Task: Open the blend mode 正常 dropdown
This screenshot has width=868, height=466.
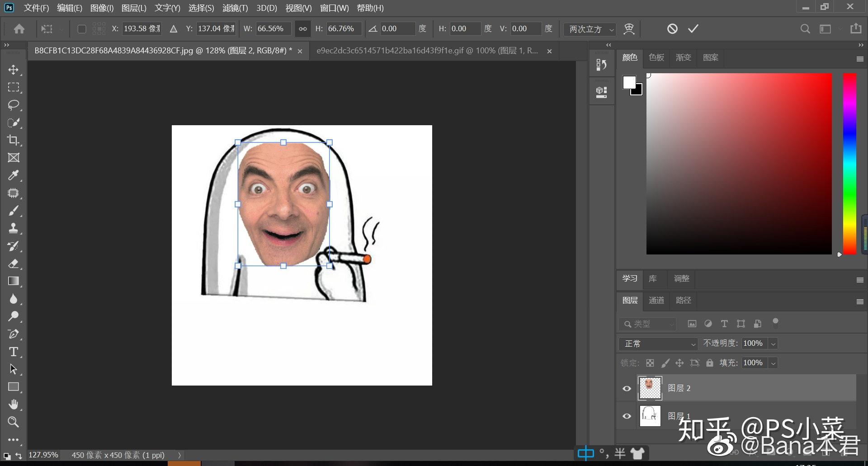Action: pyautogui.click(x=658, y=344)
